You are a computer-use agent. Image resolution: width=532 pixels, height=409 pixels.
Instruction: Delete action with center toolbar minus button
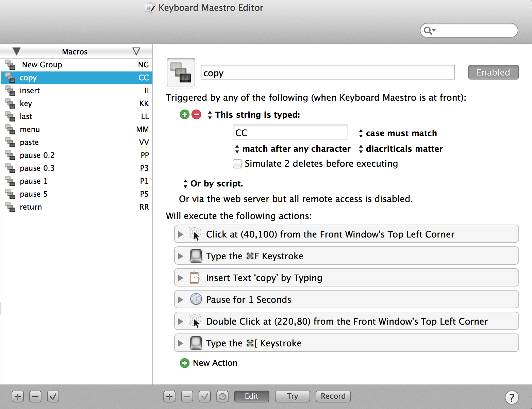187,396
